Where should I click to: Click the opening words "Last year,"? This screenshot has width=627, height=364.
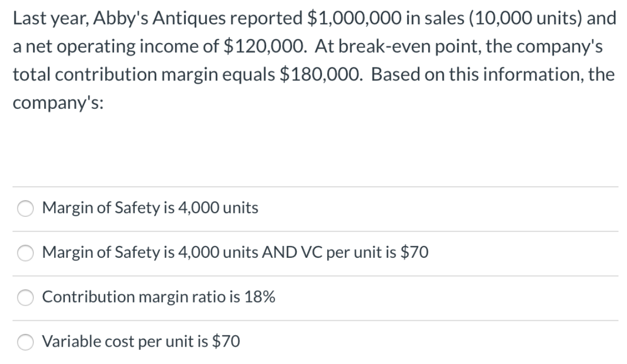click(51, 18)
